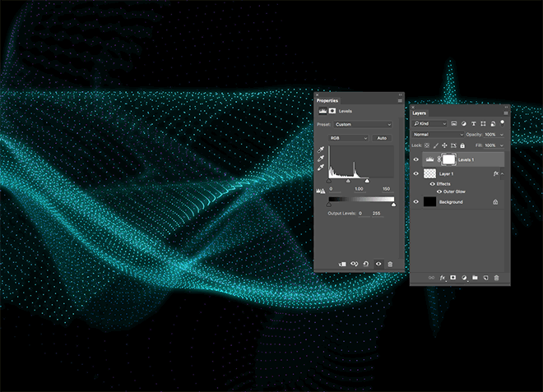Open the RGB channel dropdown
The width and height of the screenshot is (543, 392).
(348, 138)
